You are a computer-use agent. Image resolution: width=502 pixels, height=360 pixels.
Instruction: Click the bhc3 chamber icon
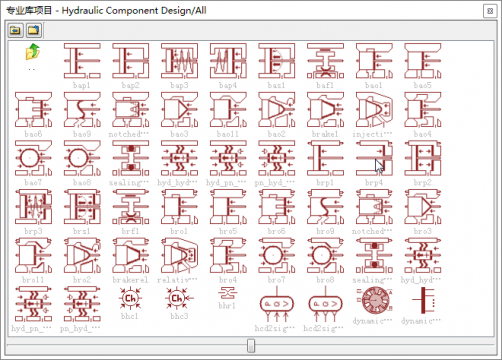179,298
